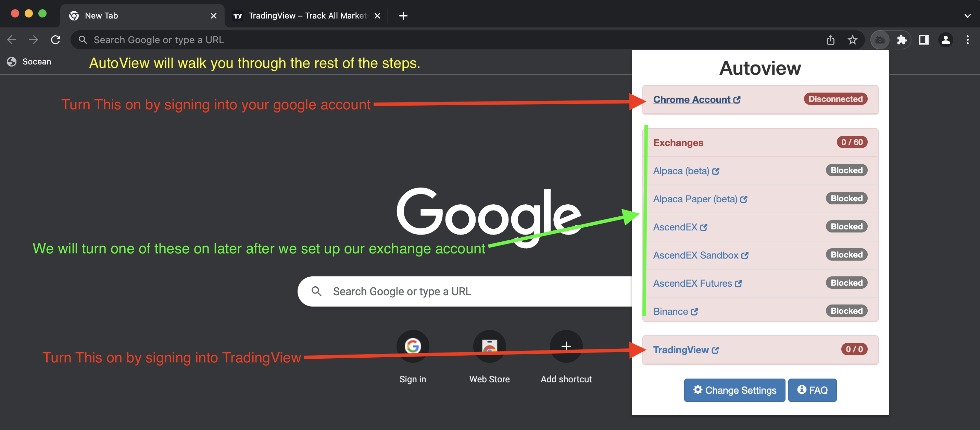The image size is (980, 430).
Task: Click the share page icon
Action: point(830,40)
